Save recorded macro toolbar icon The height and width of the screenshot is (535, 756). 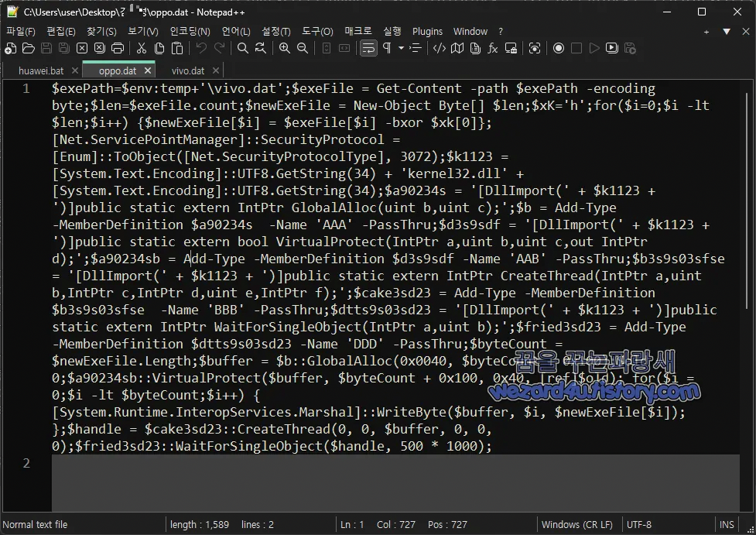click(x=630, y=48)
